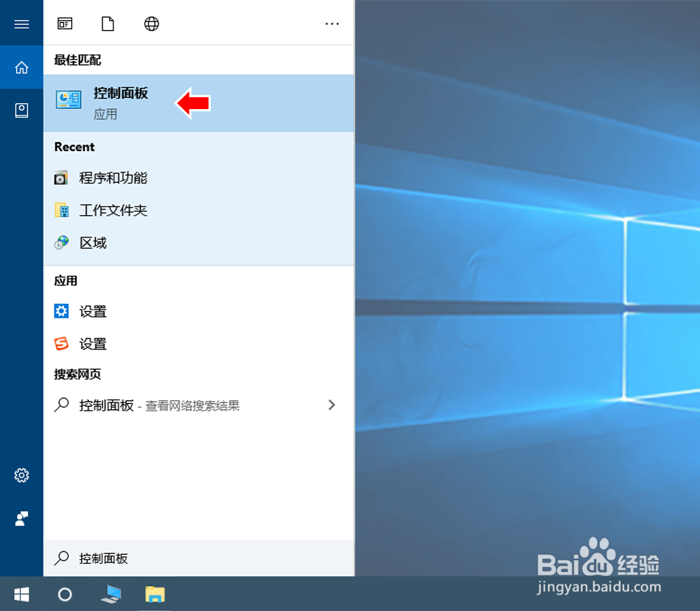This screenshot has width=700, height=611.
Task: Open the Windows Start button
Action: [21, 594]
